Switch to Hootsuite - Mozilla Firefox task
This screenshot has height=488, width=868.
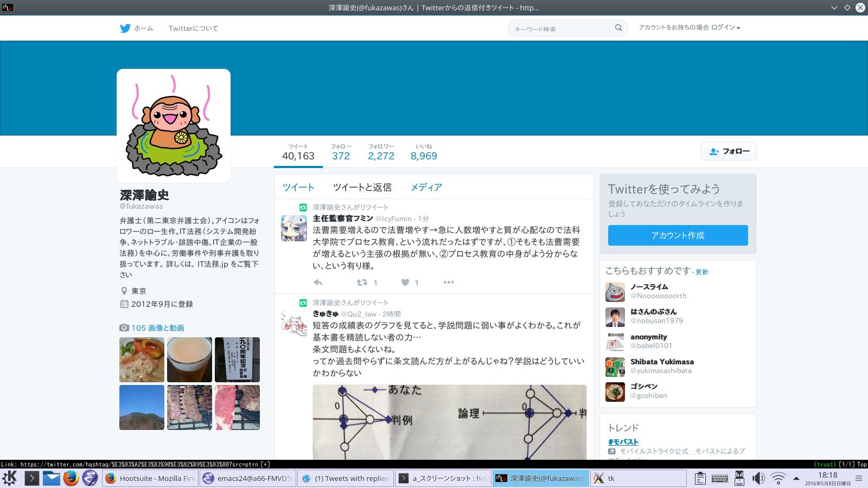tap(150, 478)
